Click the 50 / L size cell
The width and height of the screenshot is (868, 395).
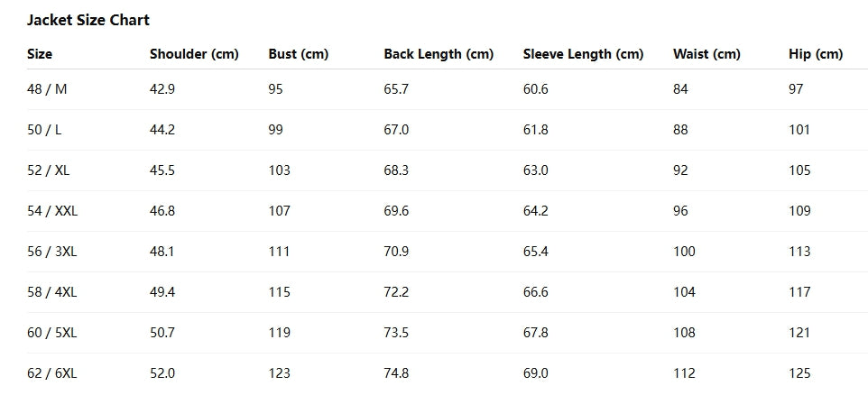(45, 130)
